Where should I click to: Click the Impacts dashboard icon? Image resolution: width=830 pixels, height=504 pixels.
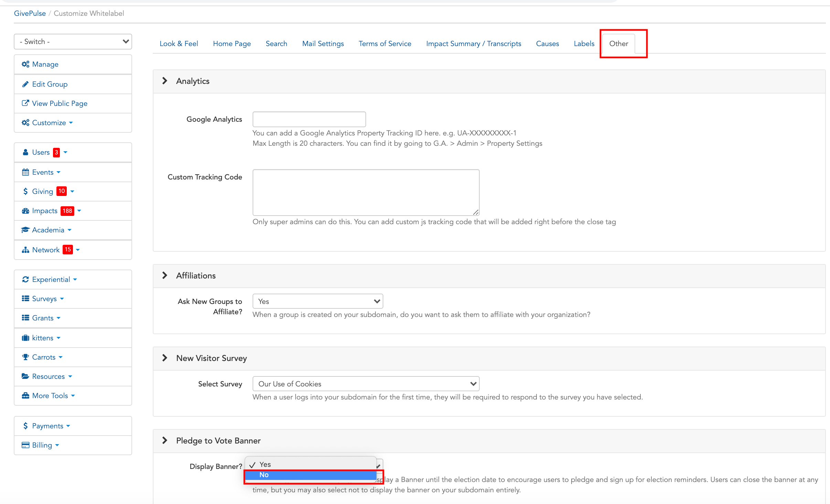pyautogui.click(x=25, y=211)
